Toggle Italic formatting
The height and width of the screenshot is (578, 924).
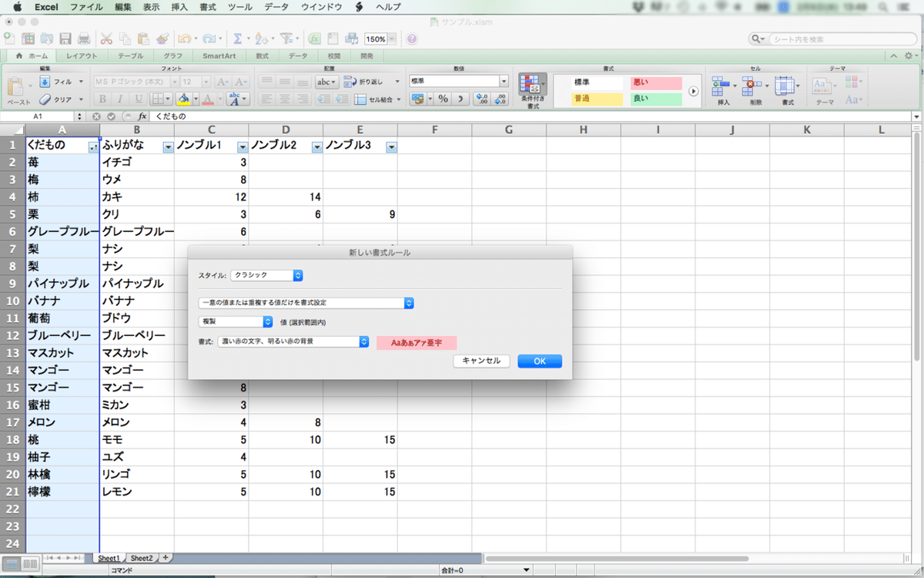pos(120,99)
